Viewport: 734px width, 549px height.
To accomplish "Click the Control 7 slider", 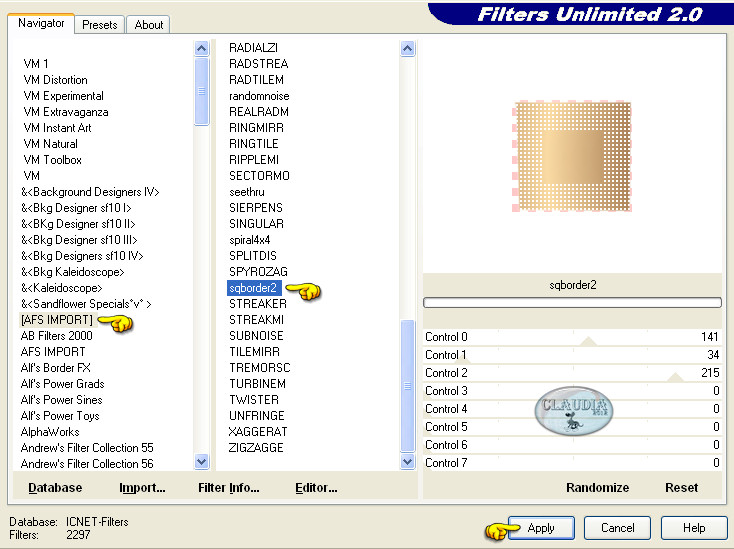I will click(x=572, y=463).
